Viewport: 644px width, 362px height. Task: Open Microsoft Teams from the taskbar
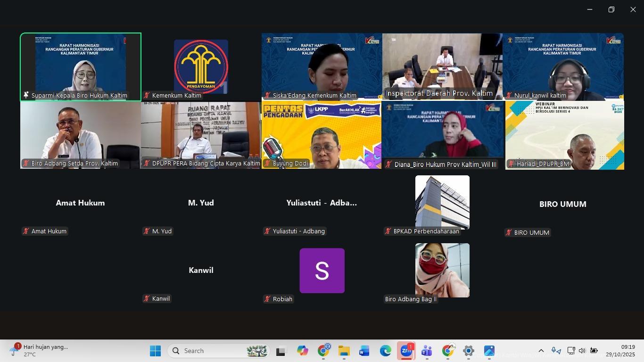coord(427,351)
